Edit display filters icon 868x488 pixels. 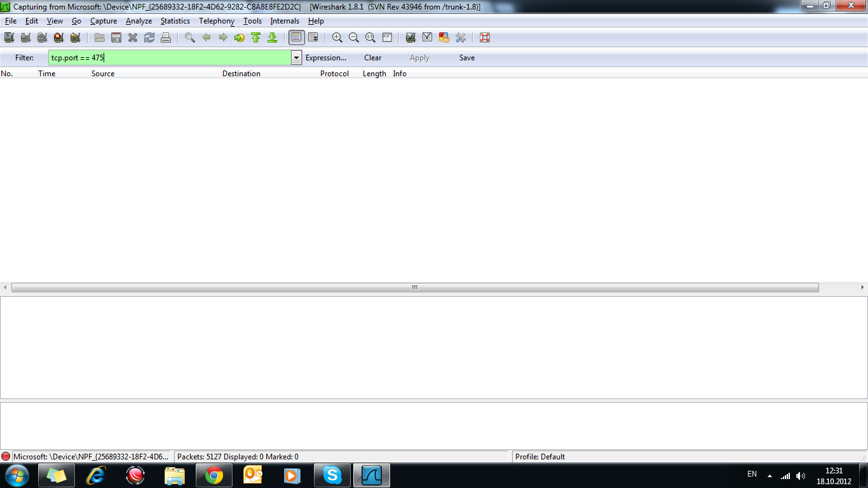click(x=428, y=37)
